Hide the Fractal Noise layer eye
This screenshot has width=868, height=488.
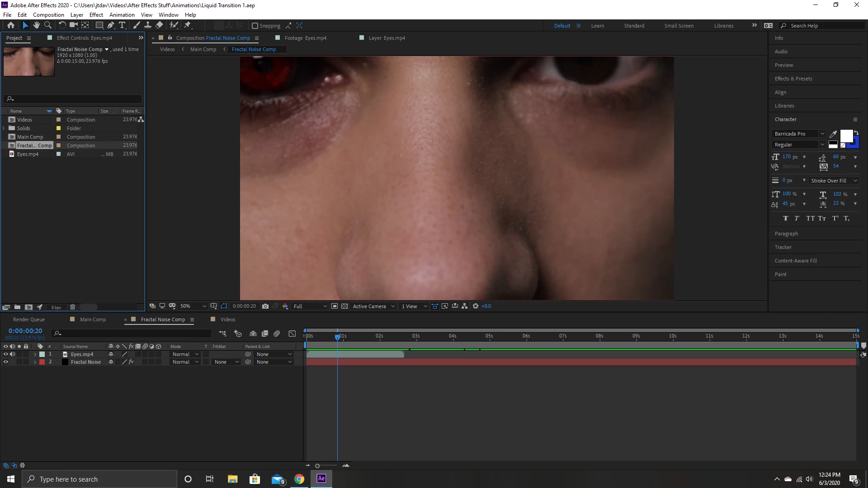tap(6, 362)
